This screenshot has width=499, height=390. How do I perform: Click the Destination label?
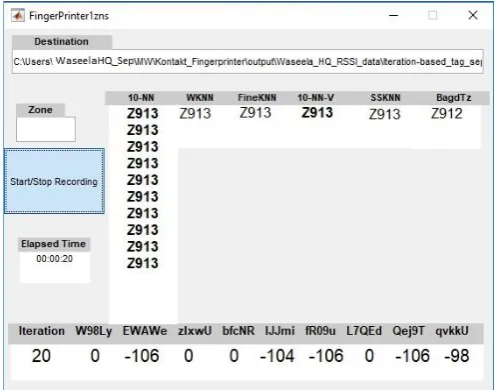pyautogui.click(x=62, y=42)
